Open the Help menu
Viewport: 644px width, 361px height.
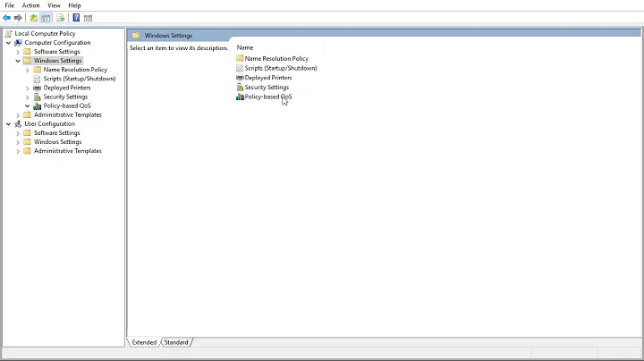74,5
